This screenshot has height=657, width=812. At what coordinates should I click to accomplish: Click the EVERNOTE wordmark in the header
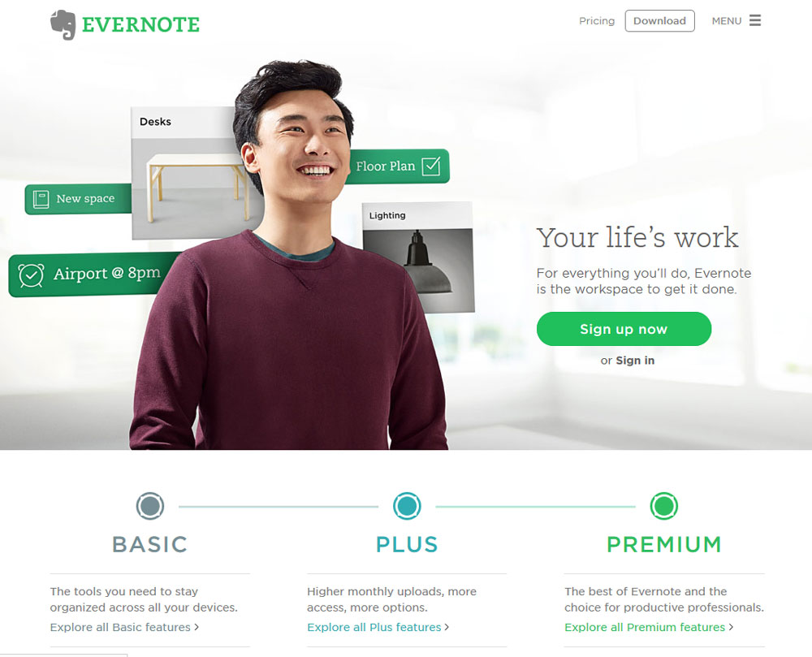[140, 25]
